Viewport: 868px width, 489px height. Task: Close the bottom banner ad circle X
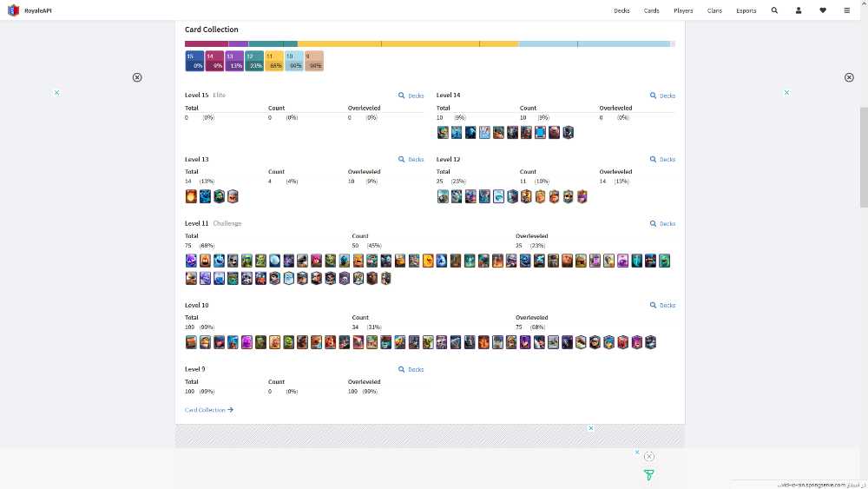point(648,456)
